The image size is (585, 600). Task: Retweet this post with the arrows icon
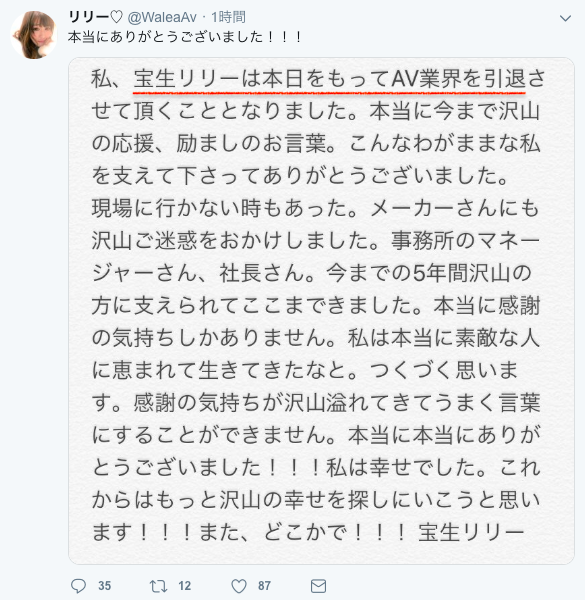pyautogui.click(x=158, y=586)
